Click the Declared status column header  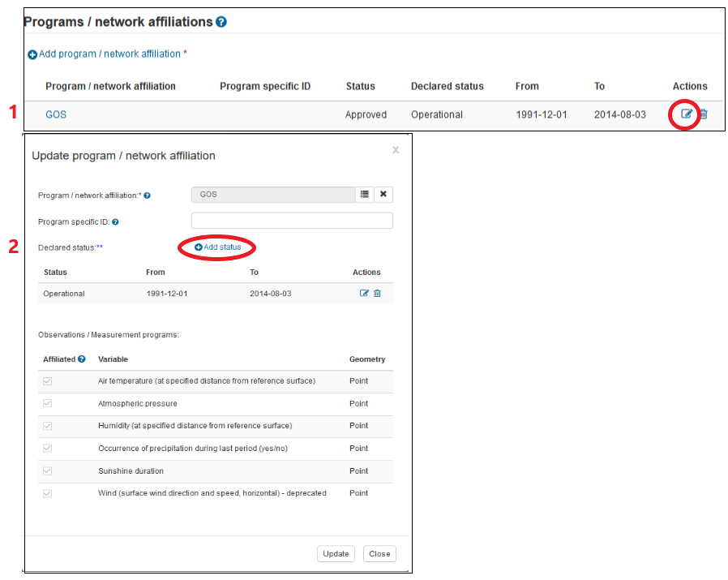click(448, 86)
